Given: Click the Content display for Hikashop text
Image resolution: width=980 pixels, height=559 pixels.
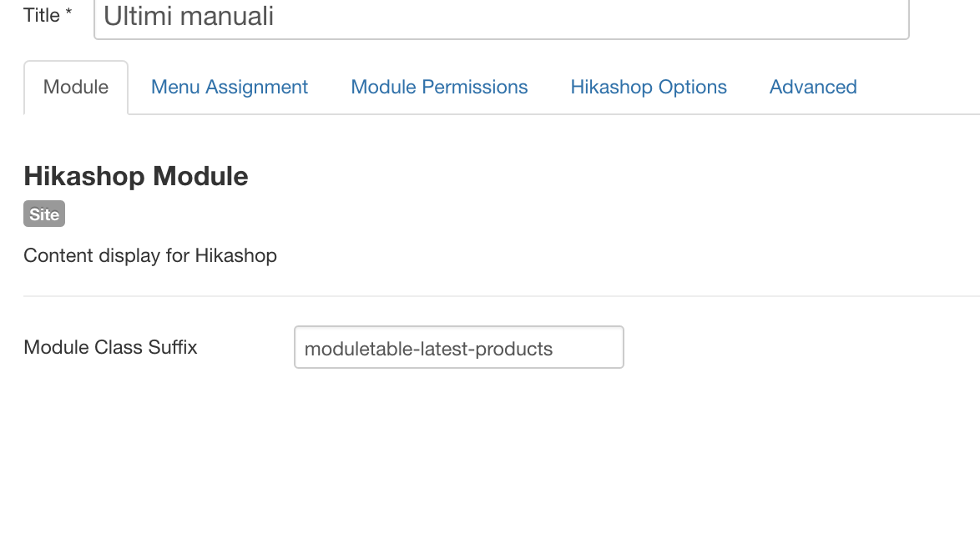Looking at the screenshot, I should (150, 255).
